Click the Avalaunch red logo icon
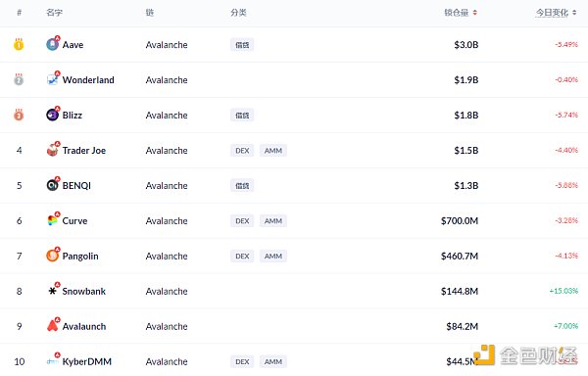 tap(53, 326)
